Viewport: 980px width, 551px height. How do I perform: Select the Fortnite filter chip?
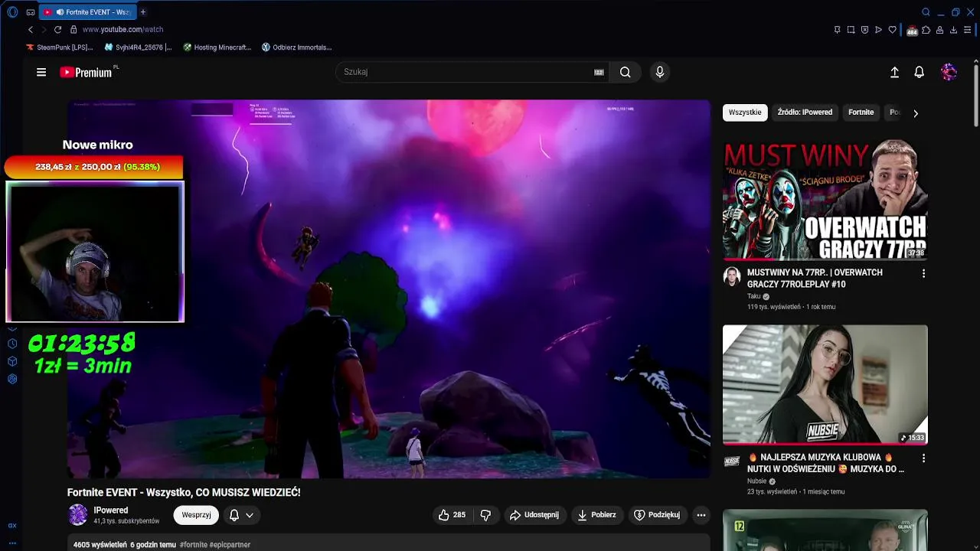[x=861, y=112]
